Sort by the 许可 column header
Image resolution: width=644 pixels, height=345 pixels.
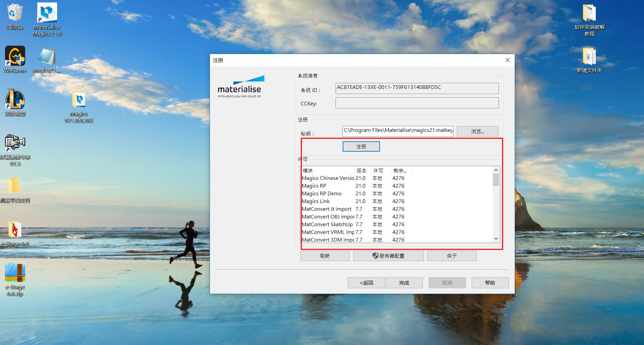click(381, 170)
